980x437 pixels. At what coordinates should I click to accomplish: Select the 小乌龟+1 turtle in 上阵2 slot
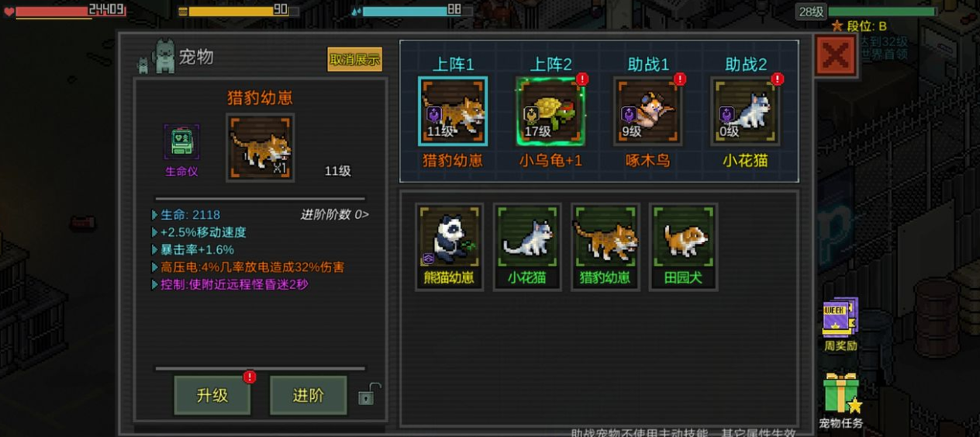coord(550,111)
